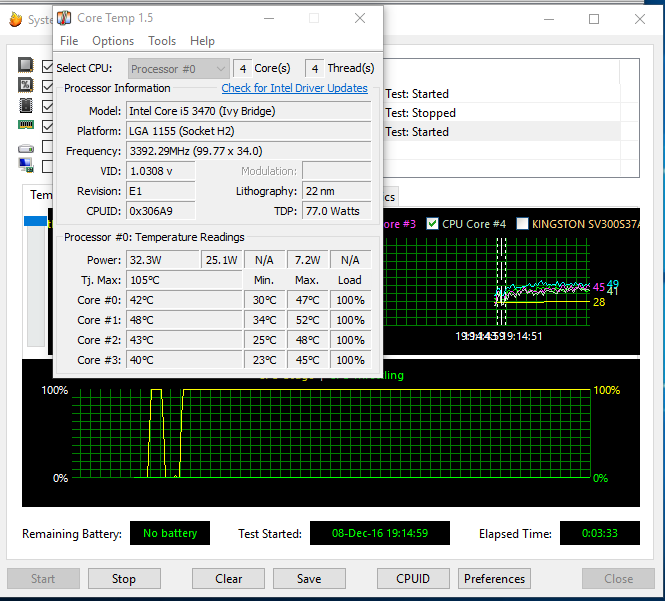
Task: Open the Preferences button
Action: [x=494, y=579]
